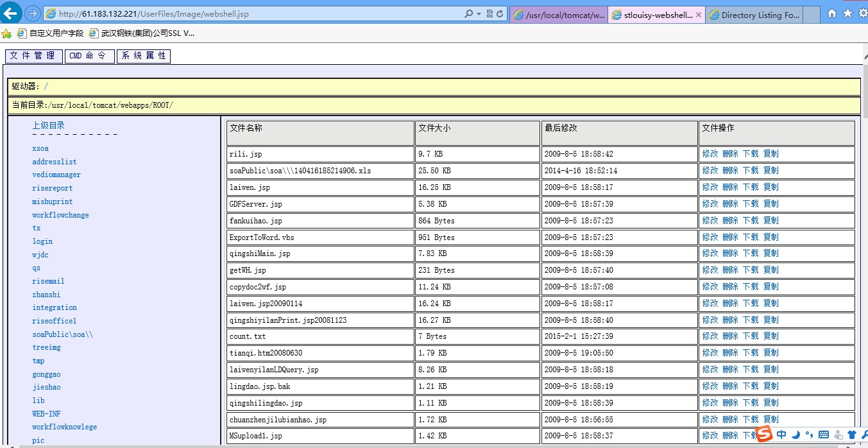Toggle the moon half/full-width icon
The image size is (868, 448).
point(796,435)
